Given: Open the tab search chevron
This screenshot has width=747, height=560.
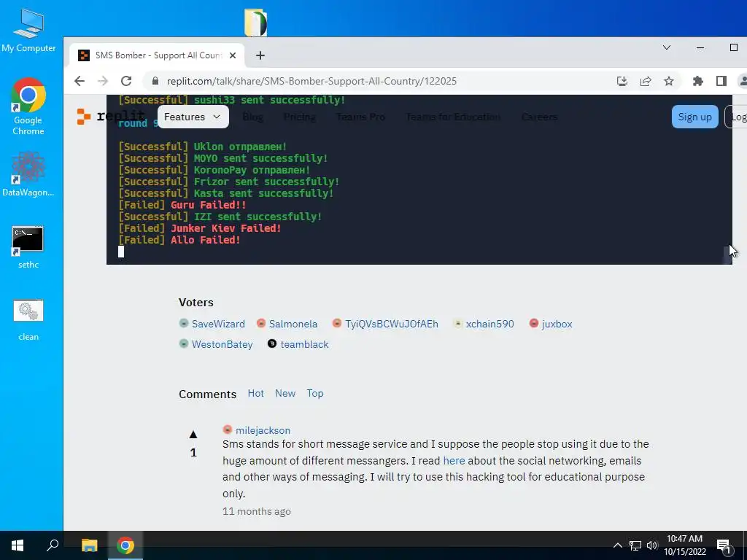Looking at the screenshot, I should tap(667, 47).
